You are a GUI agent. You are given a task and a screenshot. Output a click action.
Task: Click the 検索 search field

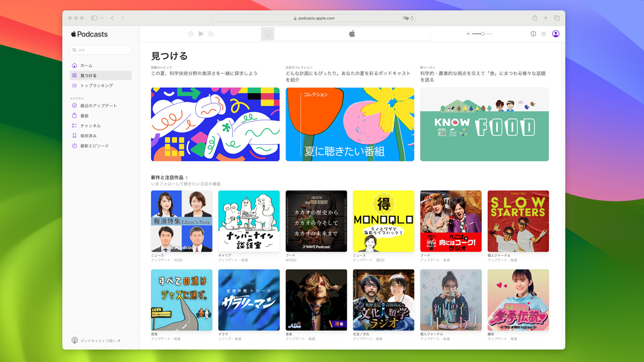click(100, 50)
